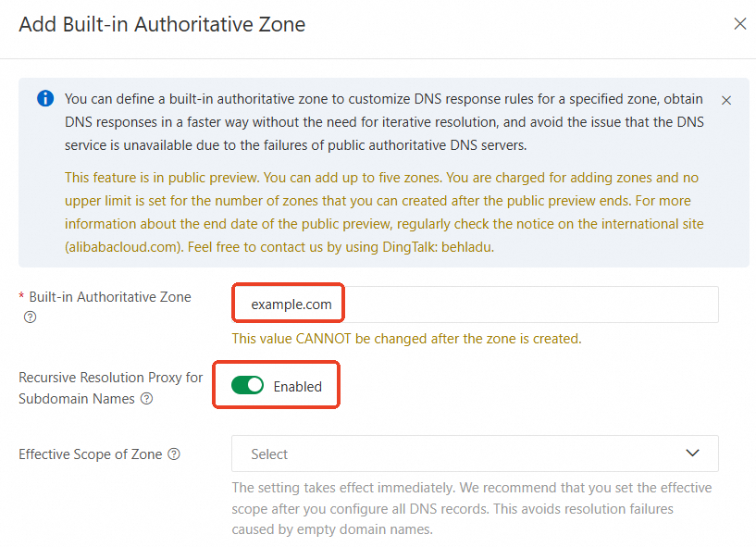The width and height of the screenshot is (756, 547).
Task: Click the blue info icon in banner
Action: [x=45, y=98]
